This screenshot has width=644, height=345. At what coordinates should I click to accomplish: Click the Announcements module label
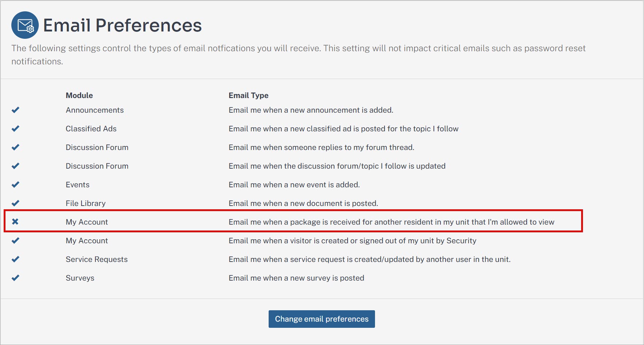95,110
